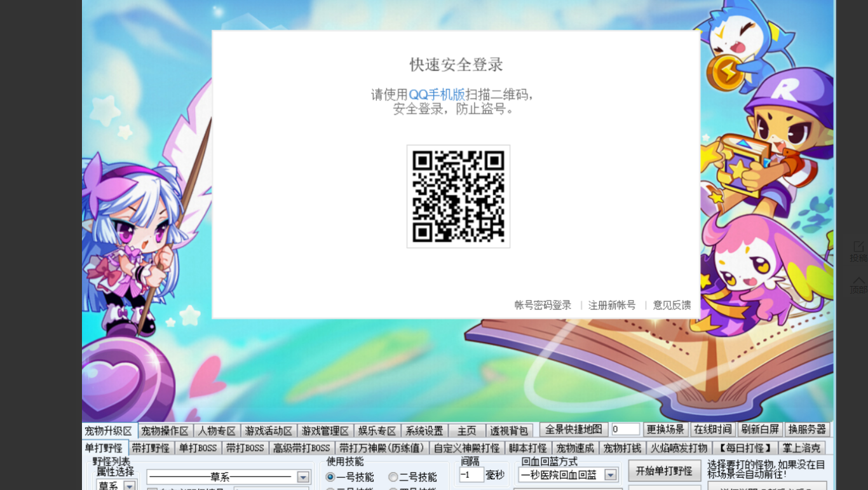The width and height of the screenshot is (868, 490).
Task: Switch to the 脚本打怪 sub-tab
Action: [x=528, y=448]
